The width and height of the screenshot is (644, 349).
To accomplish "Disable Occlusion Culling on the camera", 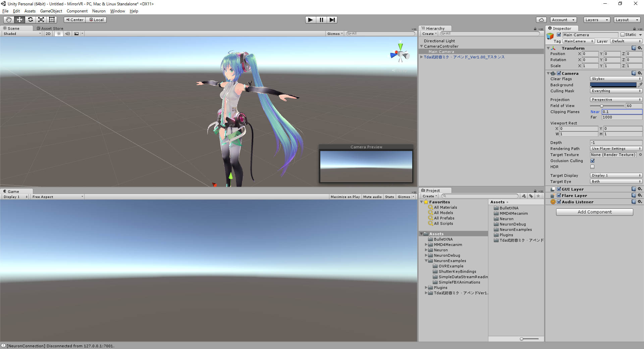I will (592, 160).
